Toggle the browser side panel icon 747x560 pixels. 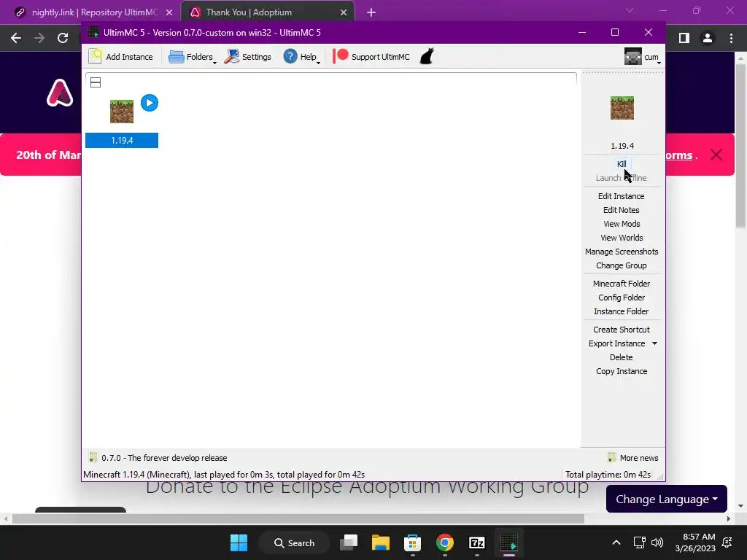[684, 38]
